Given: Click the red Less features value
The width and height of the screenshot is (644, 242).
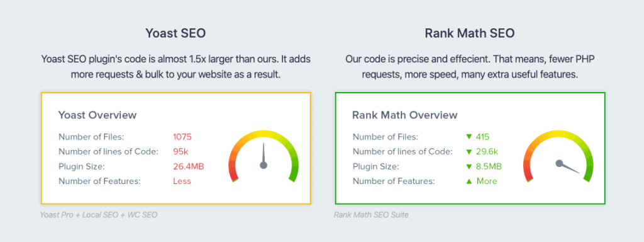Looking at the screenshot, I should [182, 181].
